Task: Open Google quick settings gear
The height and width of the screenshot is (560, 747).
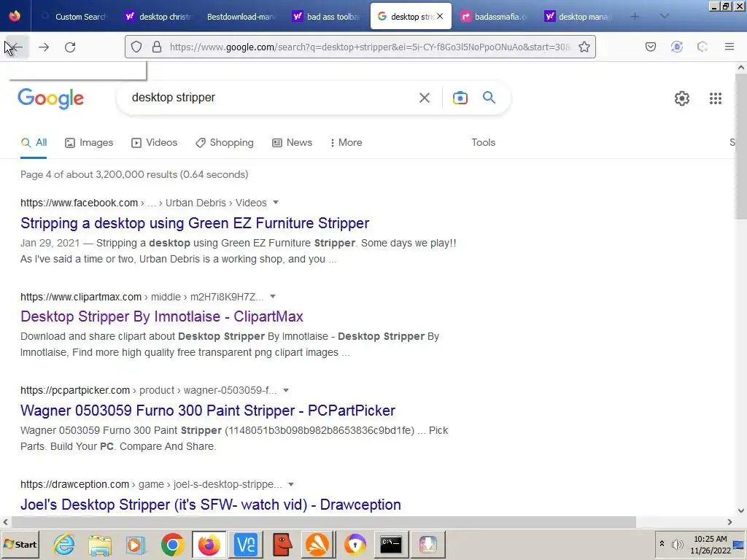Action: pos(682,98)
